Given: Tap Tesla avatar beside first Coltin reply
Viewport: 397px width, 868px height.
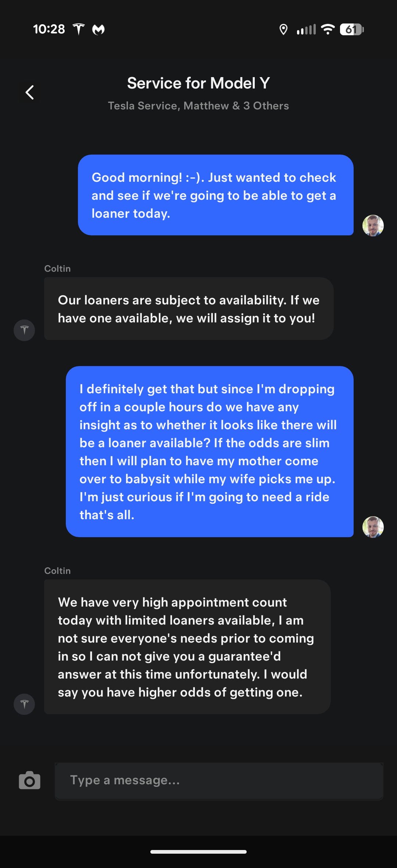Looking at the screenshot, I should point(24,330).
